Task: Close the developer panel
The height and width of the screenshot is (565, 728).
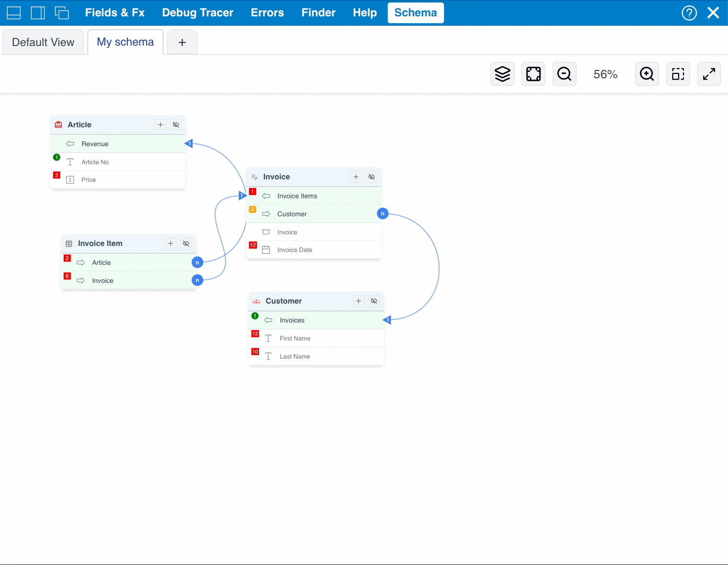Action: 713,13
